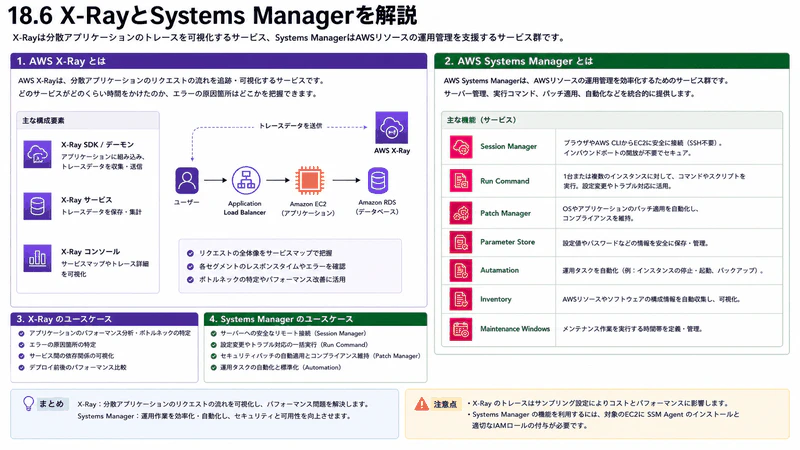The image size is (800, 450).
Task: Click the Run Command red icon
Action: coord(461,181)
